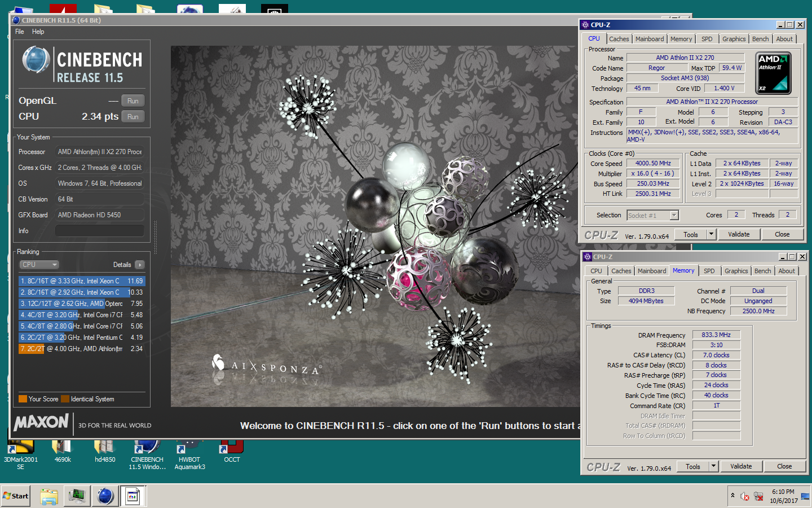Switch to Bench tab in upper CPU-Z

click(x=760, y=39)
